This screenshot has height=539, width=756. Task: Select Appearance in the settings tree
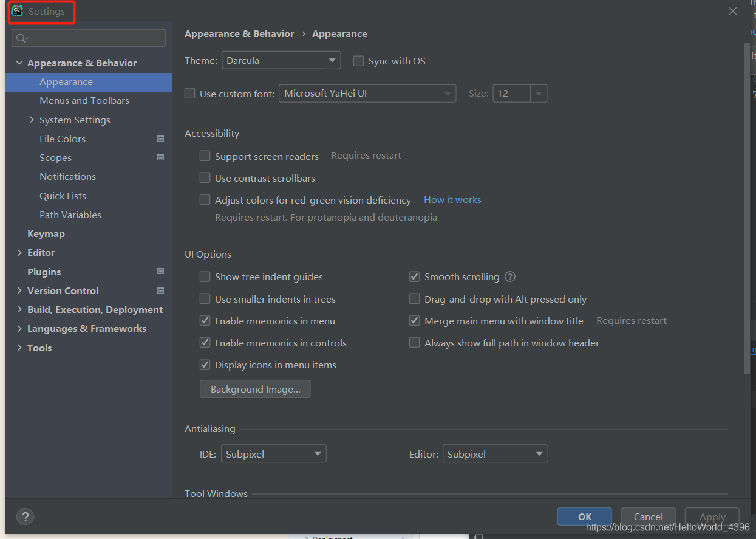[x=89, y=82]
